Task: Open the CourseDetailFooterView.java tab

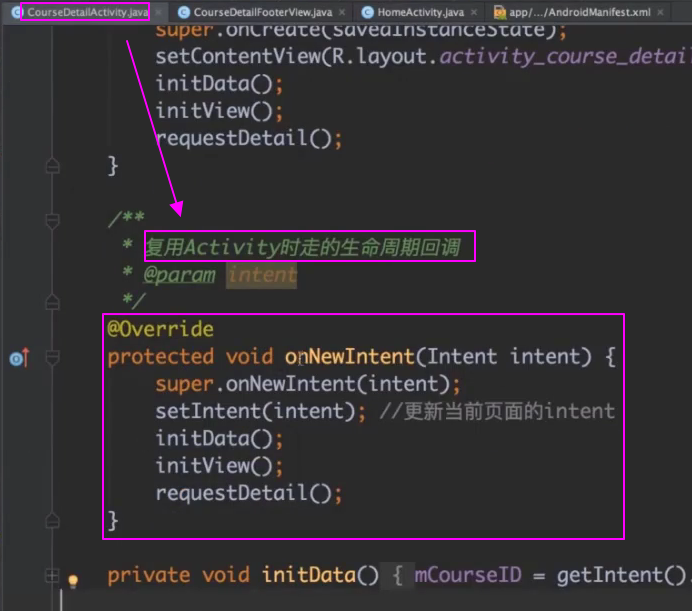Action: 263,12
